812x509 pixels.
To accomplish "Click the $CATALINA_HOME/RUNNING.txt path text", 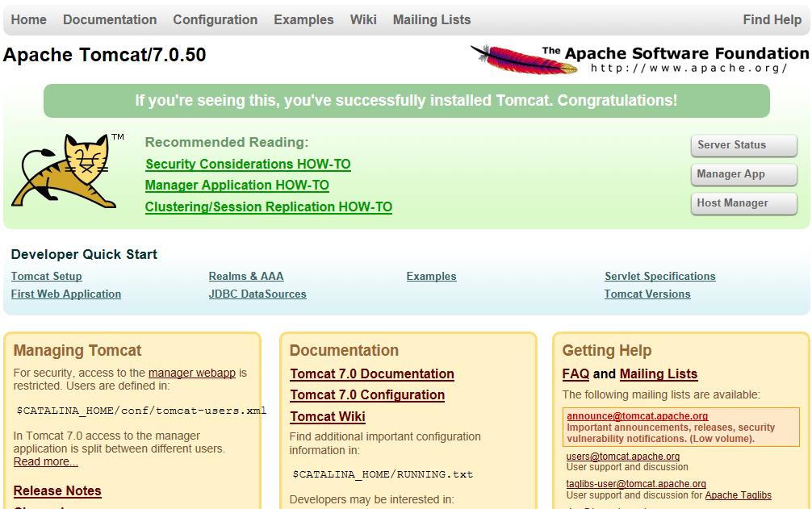I will point(383,474).
